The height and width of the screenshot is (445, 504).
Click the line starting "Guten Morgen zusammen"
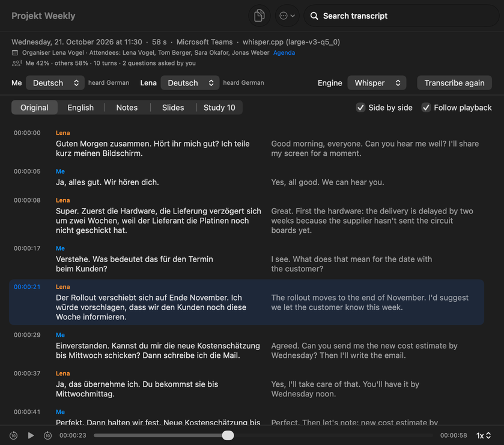tap(153, 149)
